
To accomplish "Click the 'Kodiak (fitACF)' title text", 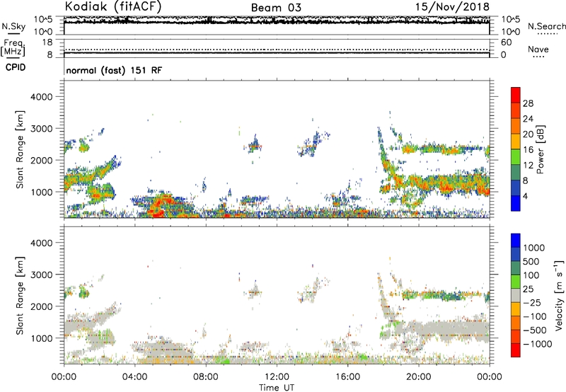I will [x=113, y=6].
